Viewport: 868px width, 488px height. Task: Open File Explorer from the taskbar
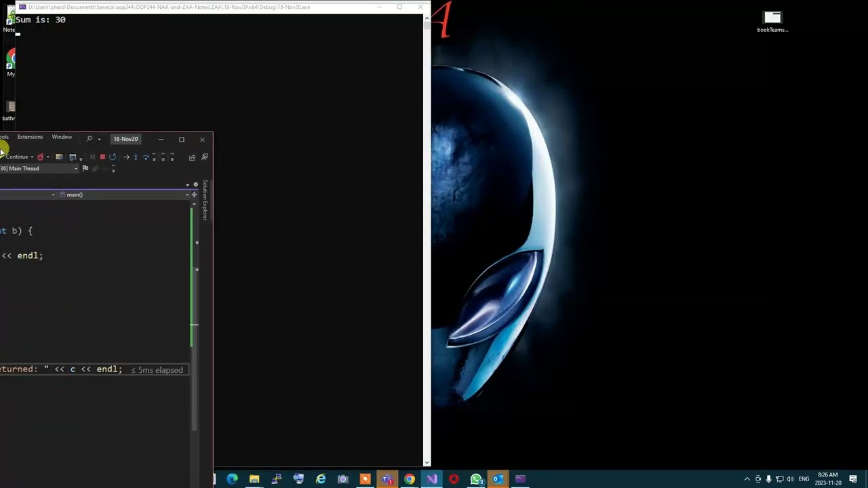(x=254, y=479)
